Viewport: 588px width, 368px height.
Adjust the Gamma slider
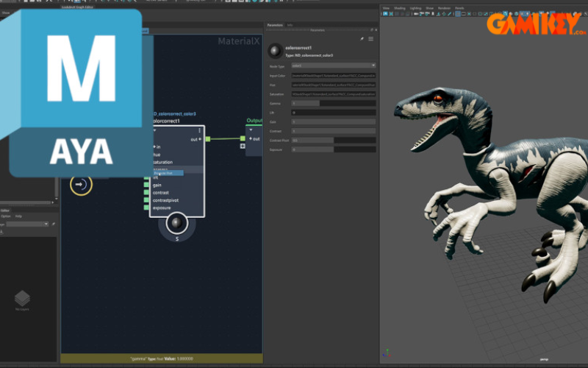[x=334, y=103]
